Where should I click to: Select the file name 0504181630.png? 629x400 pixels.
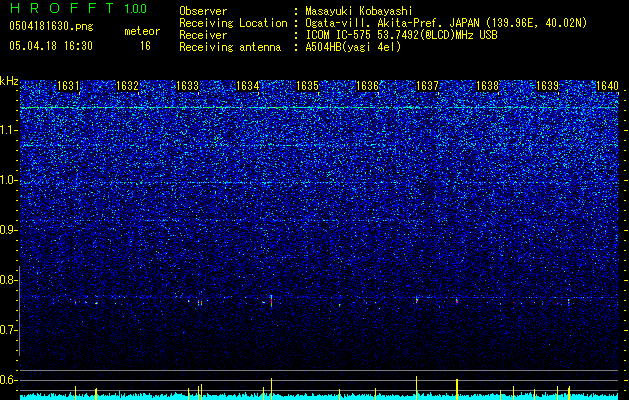click(51, 27)
